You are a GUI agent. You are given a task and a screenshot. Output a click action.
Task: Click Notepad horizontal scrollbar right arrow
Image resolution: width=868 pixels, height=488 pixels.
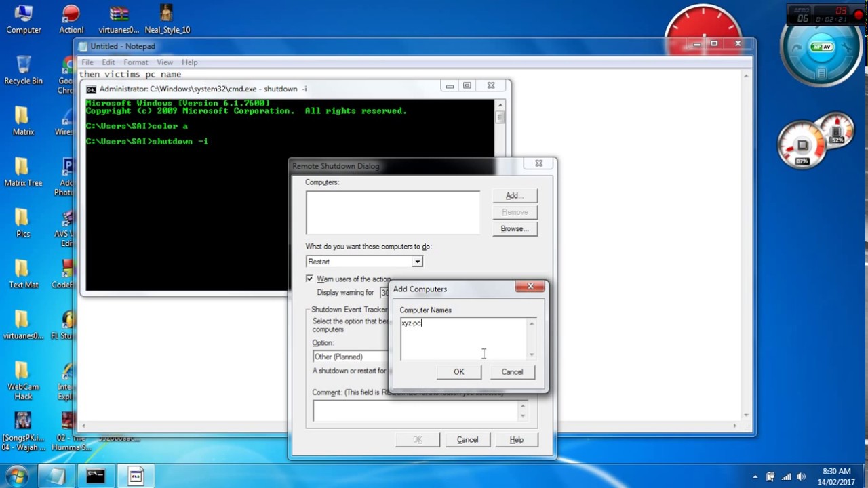click(735, 426)
